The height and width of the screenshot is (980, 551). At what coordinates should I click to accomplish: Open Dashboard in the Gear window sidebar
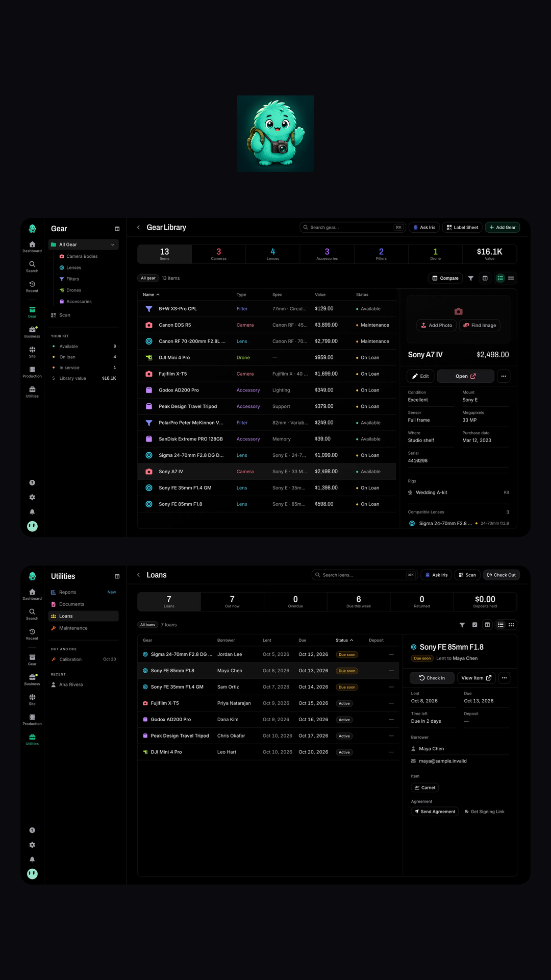click(32, 247)
